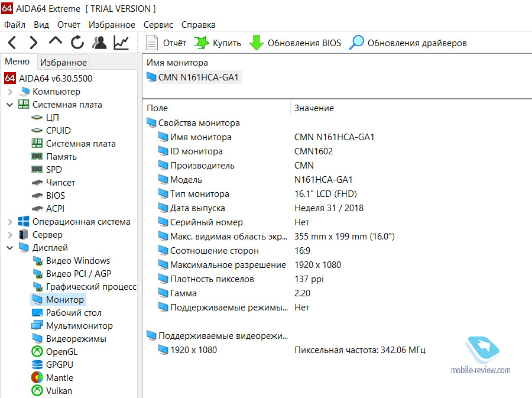Expand the Операционная система tree node
Viewport: 532px width, 398px height.
tap(10, 222)
